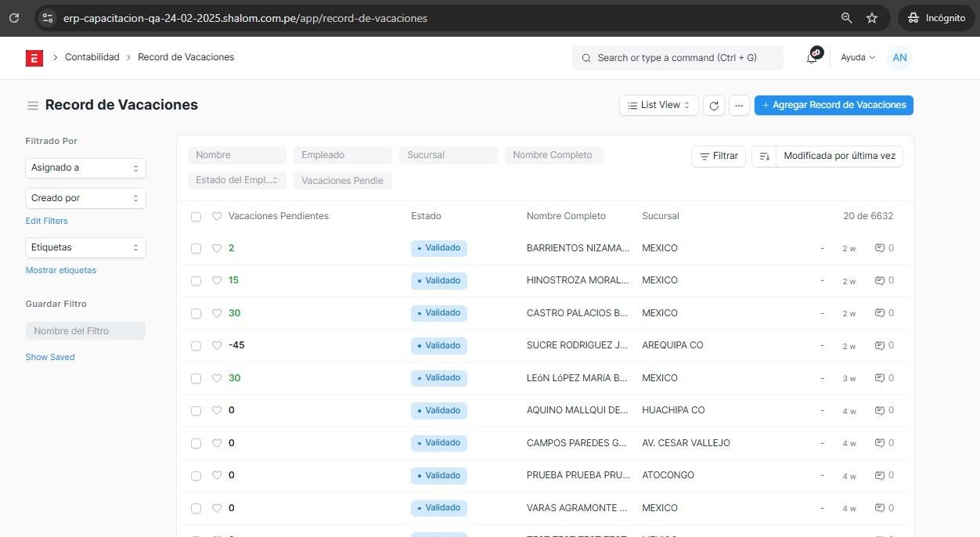Viewport: 980px width, 537px height.
Task: Open the three-dots more options menu
Action: click(739, 106)
